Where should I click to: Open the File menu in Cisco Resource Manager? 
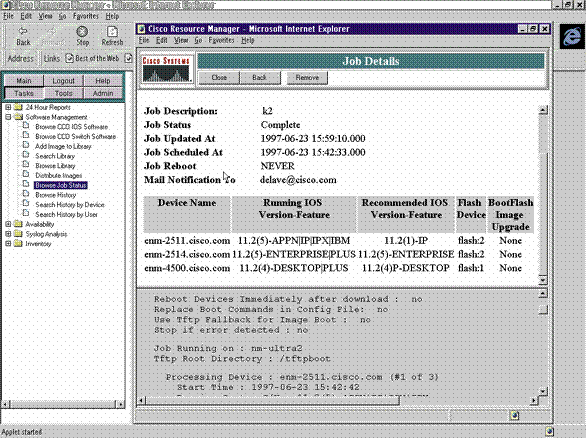144,40
